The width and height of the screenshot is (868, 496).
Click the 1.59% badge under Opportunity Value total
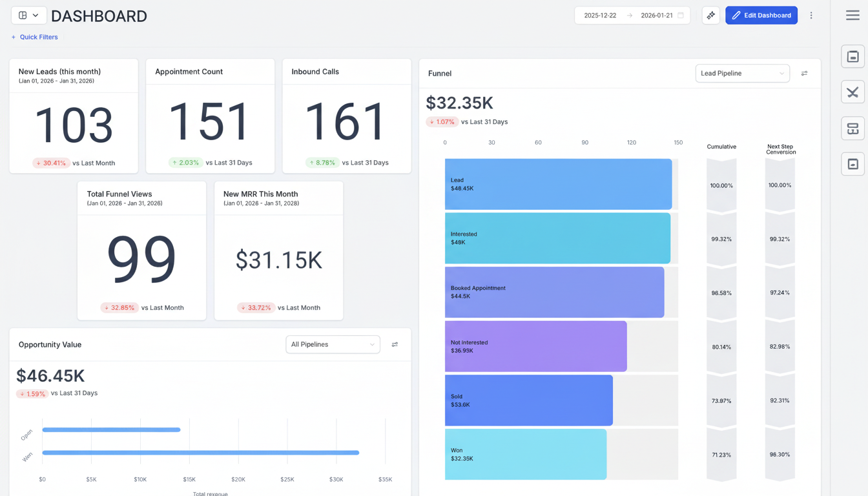(32, 393)
